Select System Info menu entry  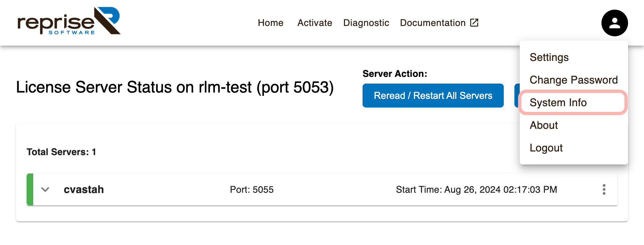[x=574, y=103]
